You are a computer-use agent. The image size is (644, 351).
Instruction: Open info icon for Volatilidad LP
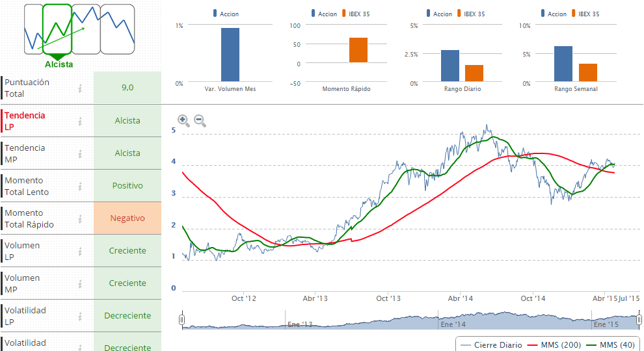[80, 316]
